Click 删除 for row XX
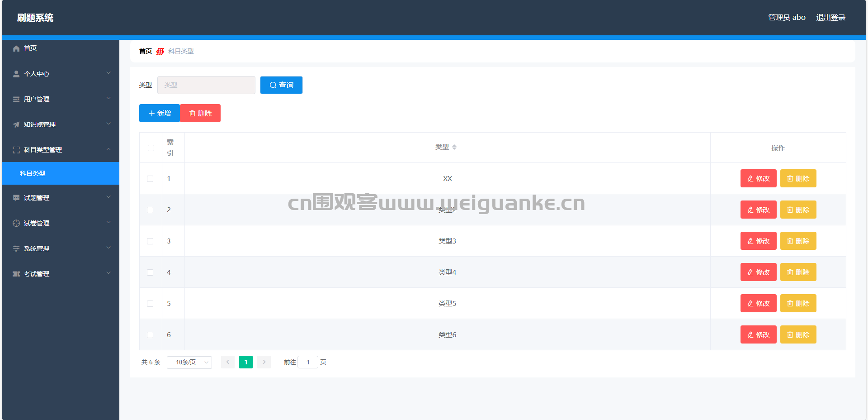 pos(798,178)
